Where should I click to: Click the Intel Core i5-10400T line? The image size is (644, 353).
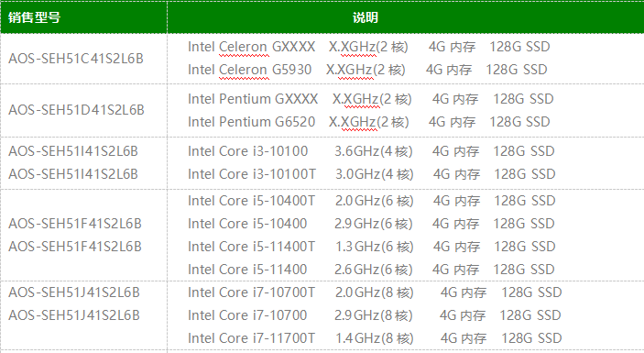(372, 201)
